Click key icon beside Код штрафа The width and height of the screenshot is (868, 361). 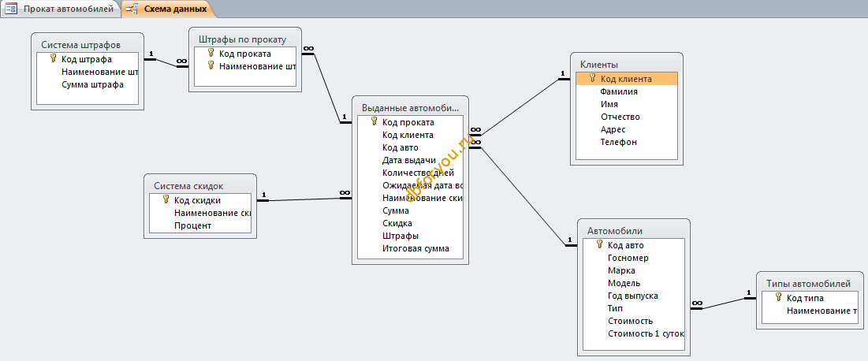click(x=53, y=58)
